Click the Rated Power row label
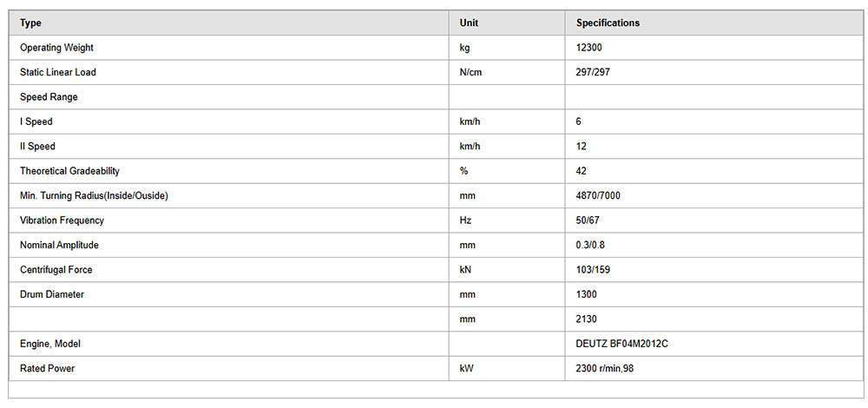This screenshot has height=408, width=868. click(x=47, y=368)
